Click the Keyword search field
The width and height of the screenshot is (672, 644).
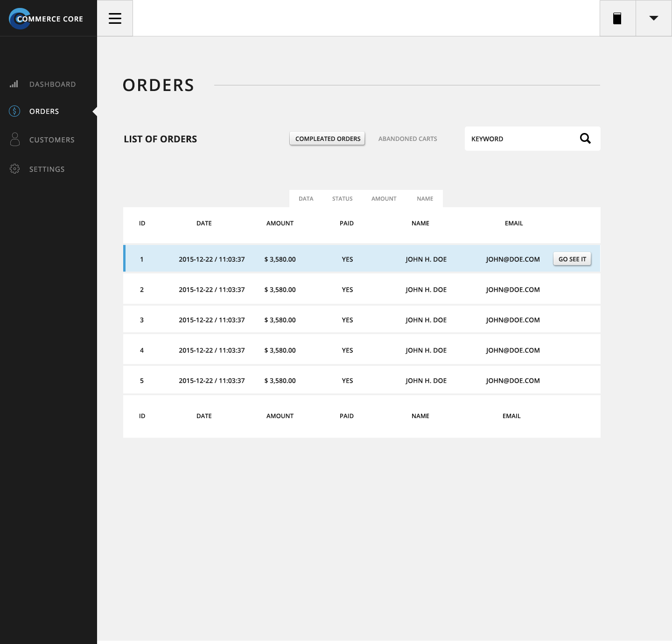(x=523, y=139)
